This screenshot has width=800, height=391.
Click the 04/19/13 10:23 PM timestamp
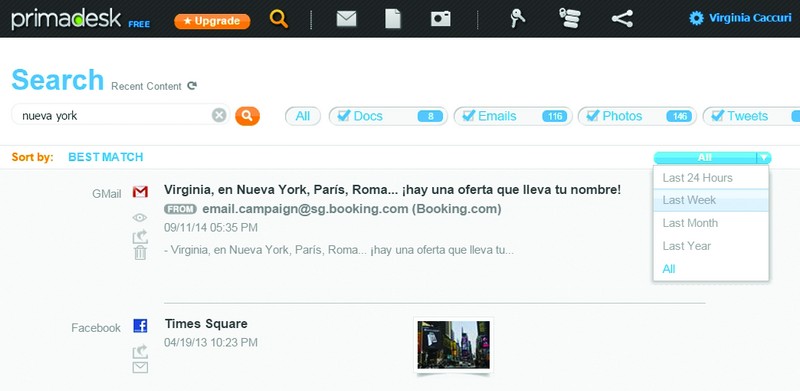[x=211, y=343]
